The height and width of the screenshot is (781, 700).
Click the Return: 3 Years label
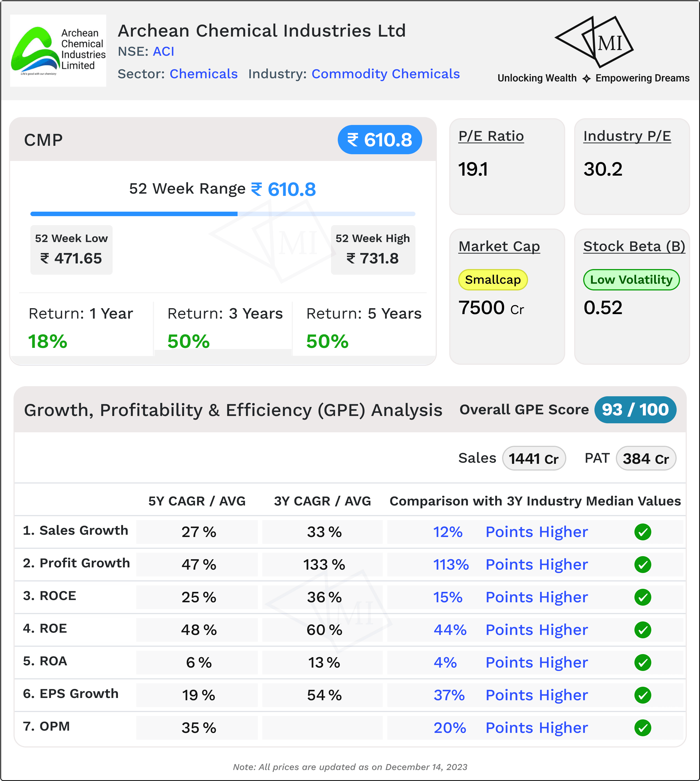click(x=225, y=314)
